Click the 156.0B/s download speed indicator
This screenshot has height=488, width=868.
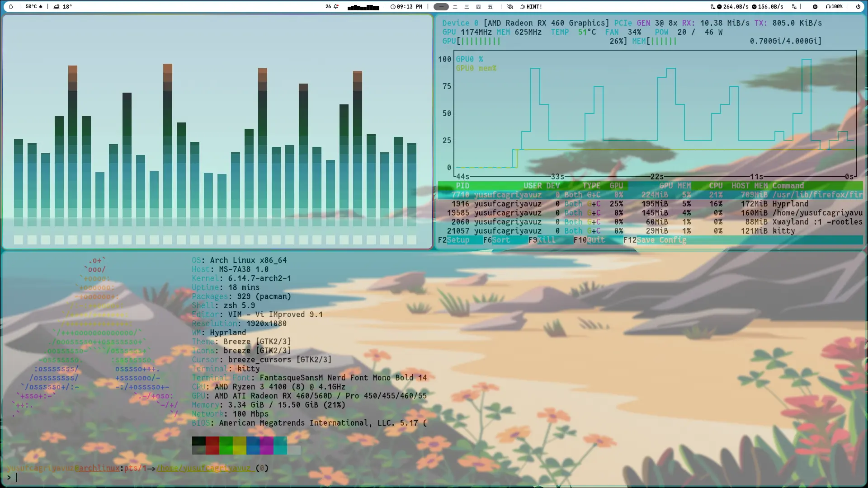pyautogui.click(x=768, y=7)
